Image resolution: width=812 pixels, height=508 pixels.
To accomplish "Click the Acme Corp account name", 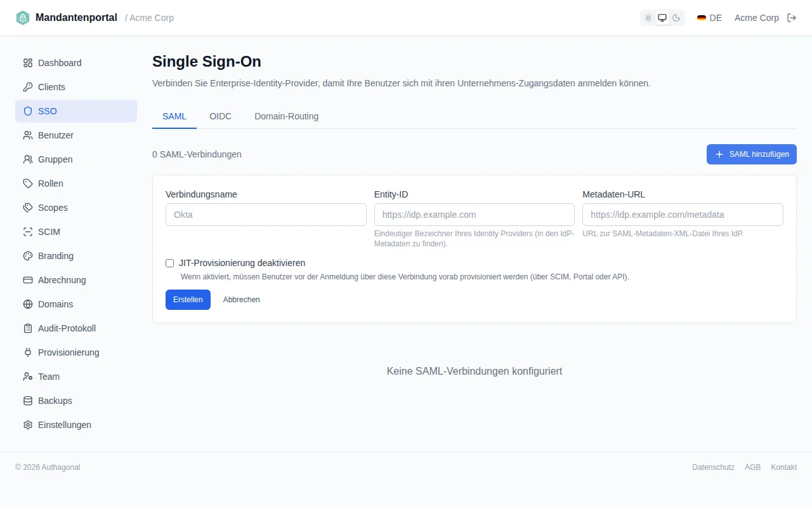I will (x=757, y=18).
